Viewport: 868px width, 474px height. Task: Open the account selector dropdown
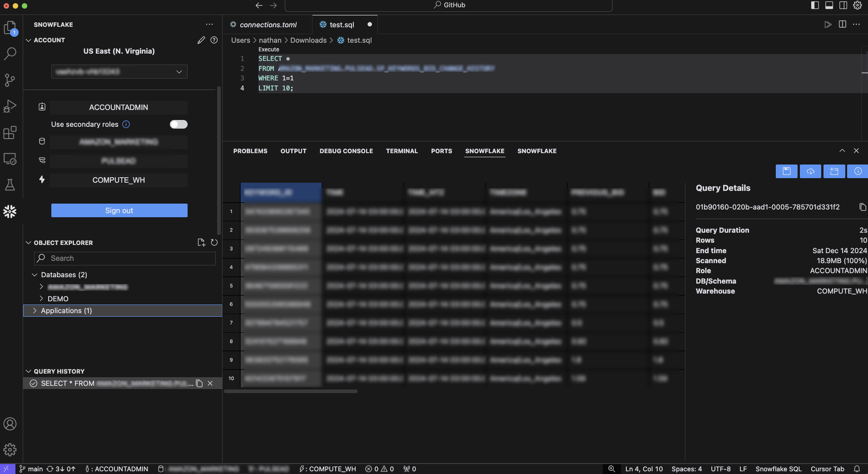pos(119,71)
